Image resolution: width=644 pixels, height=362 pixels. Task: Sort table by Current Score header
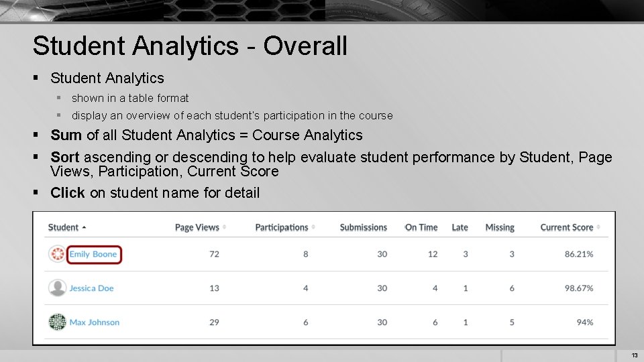pyautogui.click(x=566, y=227)
